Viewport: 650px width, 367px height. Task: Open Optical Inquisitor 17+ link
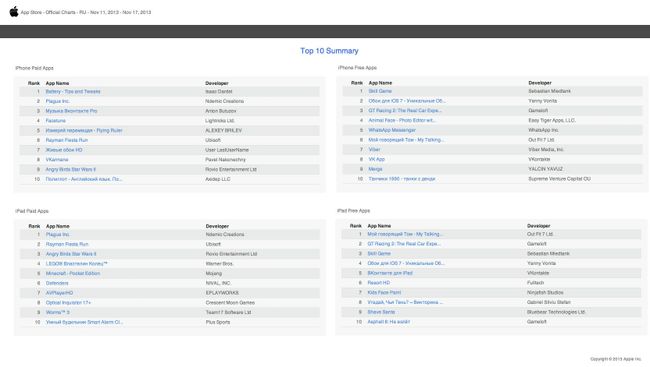[x=68, y=303]
